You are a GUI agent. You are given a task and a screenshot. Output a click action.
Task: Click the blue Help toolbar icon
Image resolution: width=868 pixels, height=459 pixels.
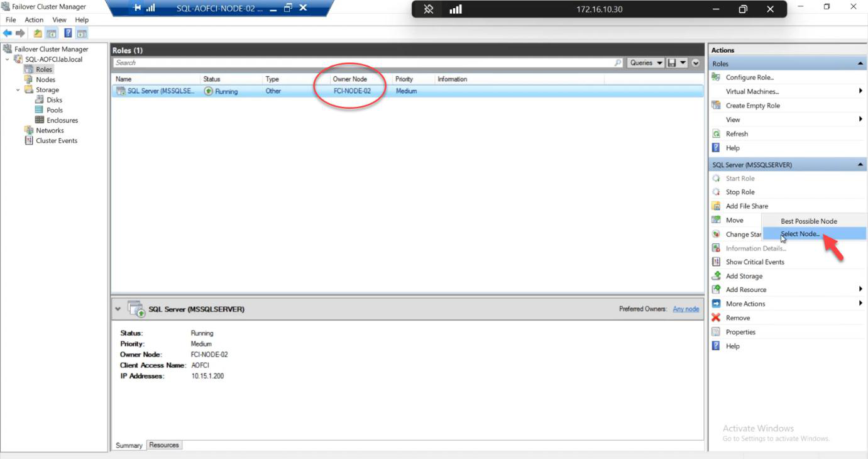68,33
